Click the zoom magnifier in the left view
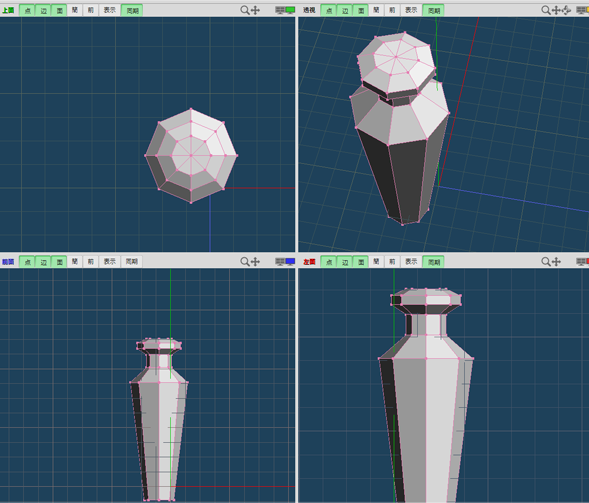 pyautogui.click(x=546, y=261)
